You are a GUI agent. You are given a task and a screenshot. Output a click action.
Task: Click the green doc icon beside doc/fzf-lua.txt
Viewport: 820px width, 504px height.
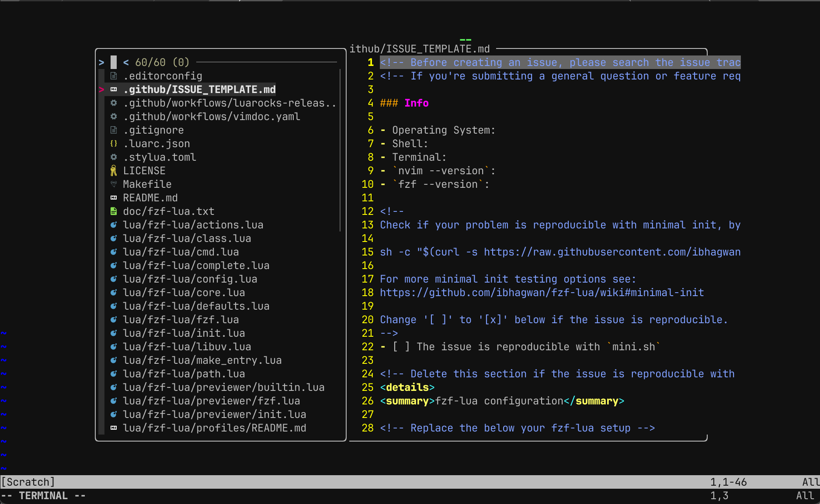[x=114, y=211]
